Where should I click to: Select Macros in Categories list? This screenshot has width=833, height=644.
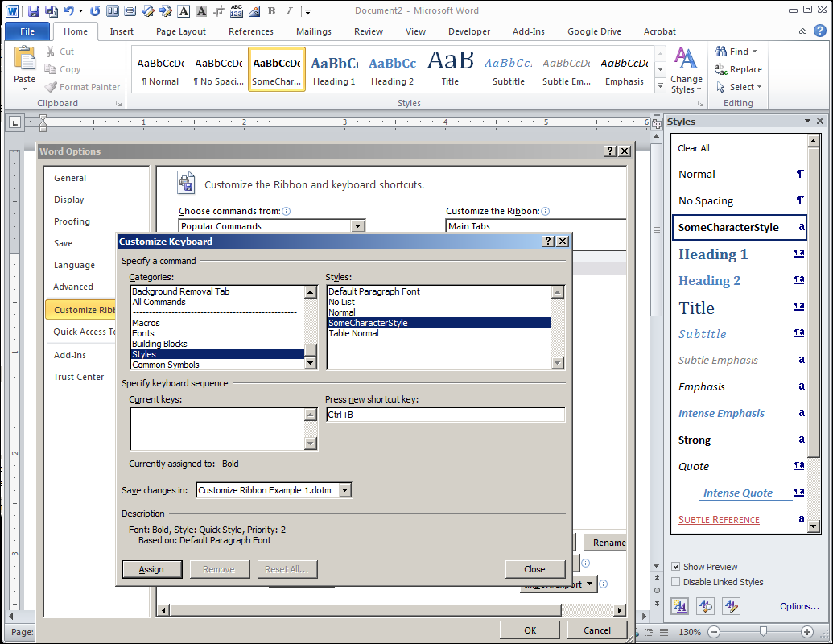click(x=217, y=323)
